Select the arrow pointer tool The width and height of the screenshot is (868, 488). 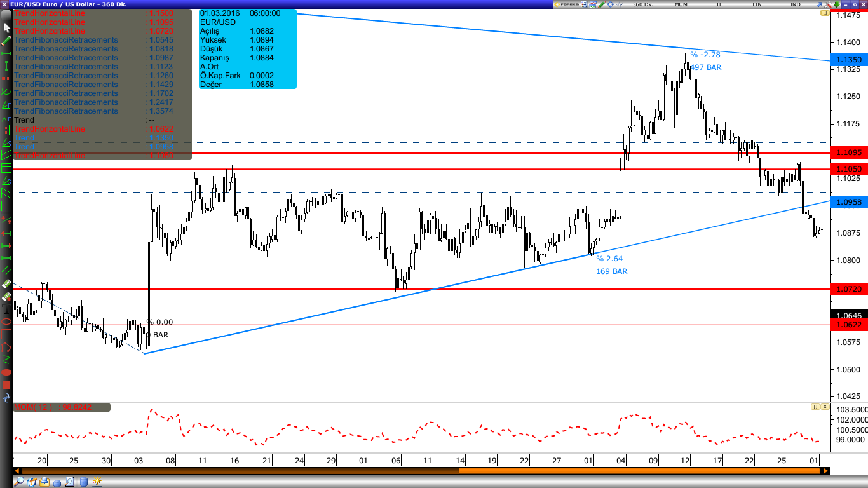point(6,27)
